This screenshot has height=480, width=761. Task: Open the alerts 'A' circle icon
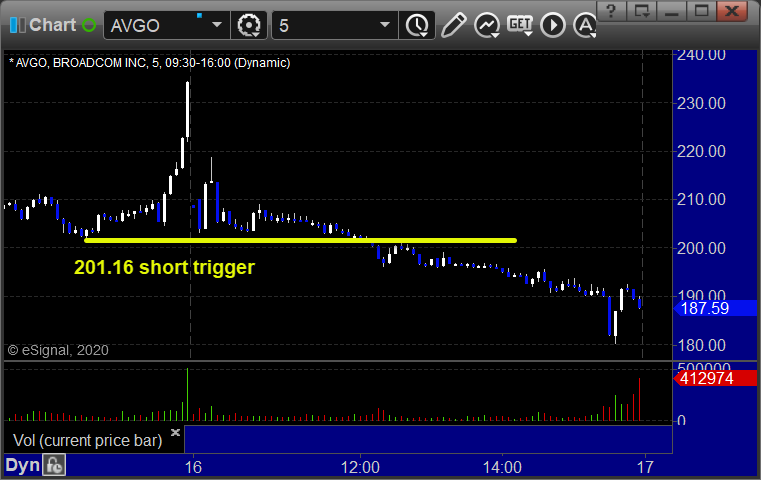coord(585,25)
